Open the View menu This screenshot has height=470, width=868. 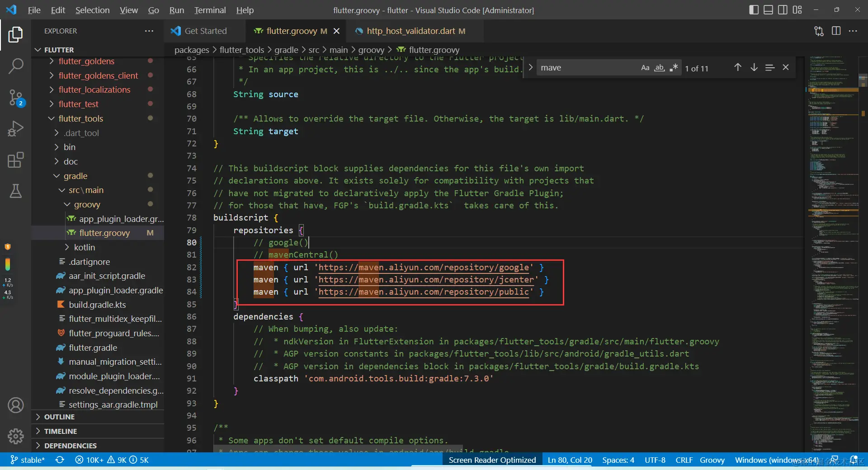129,10
